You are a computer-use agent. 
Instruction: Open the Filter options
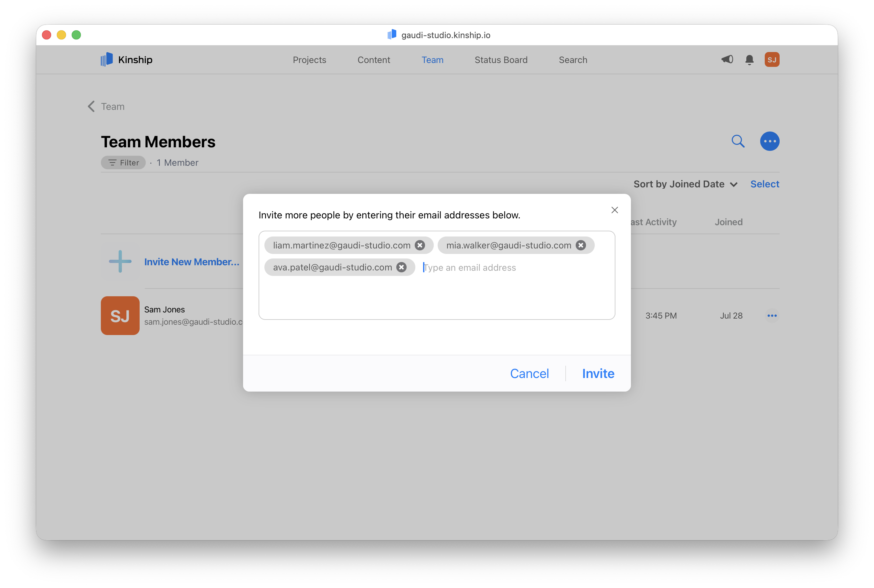(123, 163)
